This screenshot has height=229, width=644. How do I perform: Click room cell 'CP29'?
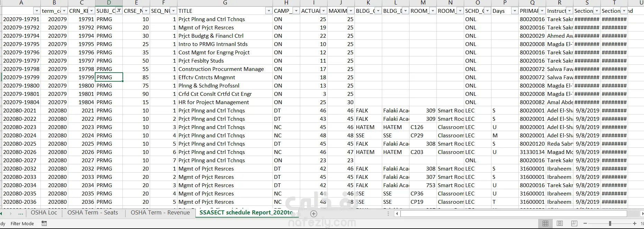click(x=423, y=135)
